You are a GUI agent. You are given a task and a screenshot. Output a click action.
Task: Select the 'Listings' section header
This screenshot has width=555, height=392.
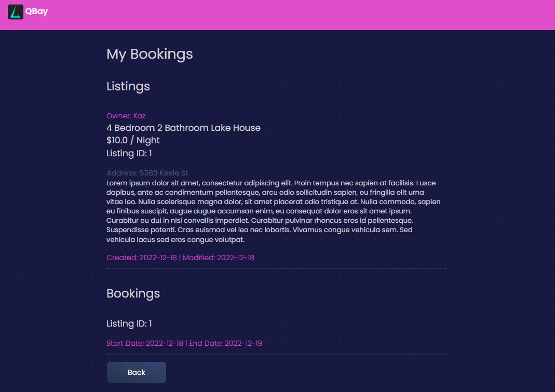[x=128, y=86]
